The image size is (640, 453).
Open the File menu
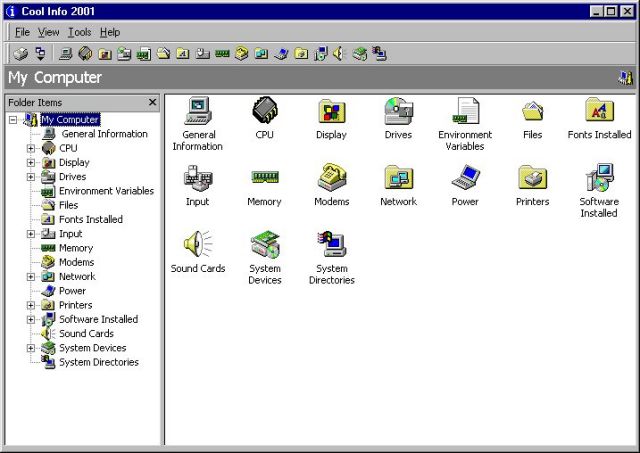coord(22,32)
